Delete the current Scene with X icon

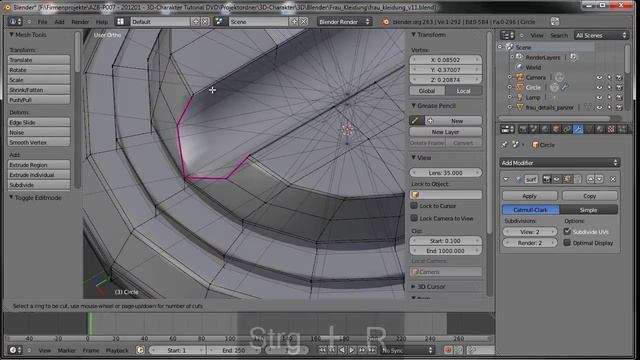[304, 22]
